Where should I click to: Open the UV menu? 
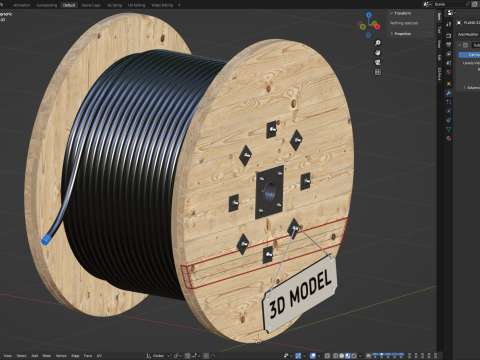(x=99, y=356)
